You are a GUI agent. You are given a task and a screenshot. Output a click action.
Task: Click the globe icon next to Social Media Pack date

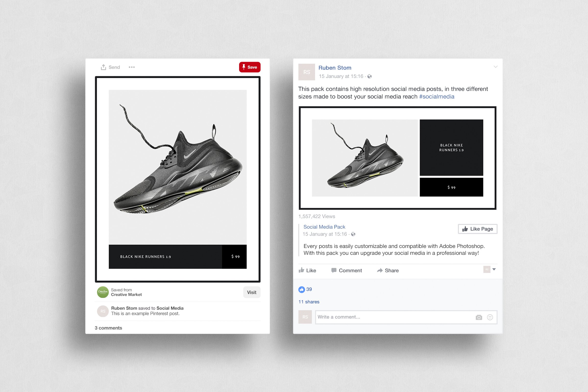pos(353,234)
